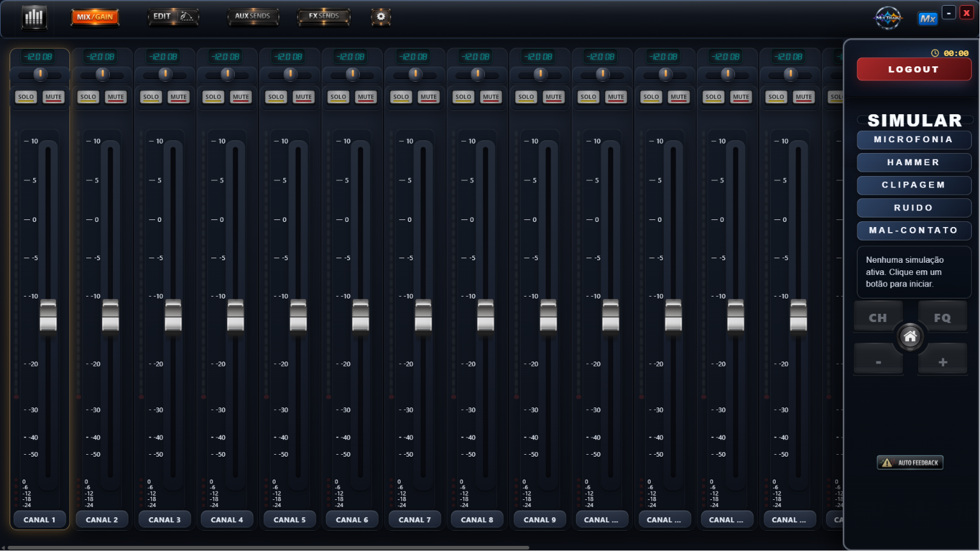Viewport: 980px width, 551px height.
Task: Mute Canal 7
Action: [x=429, y=97]
